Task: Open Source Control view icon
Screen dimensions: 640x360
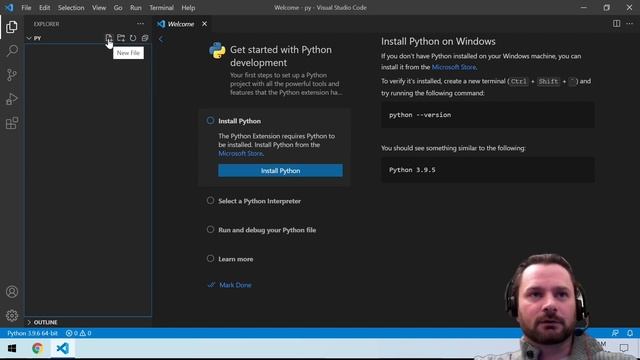Action: (x=12, y=75)
